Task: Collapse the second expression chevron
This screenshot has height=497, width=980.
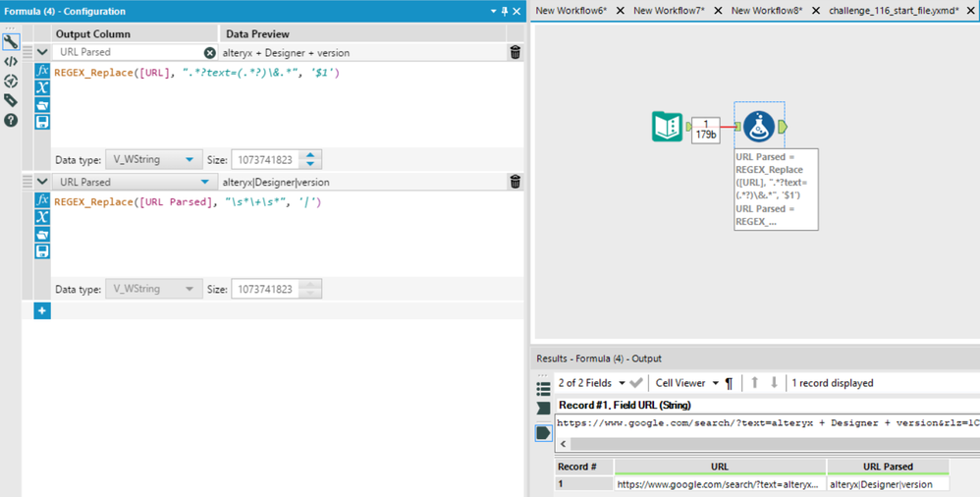Action: 42,182
